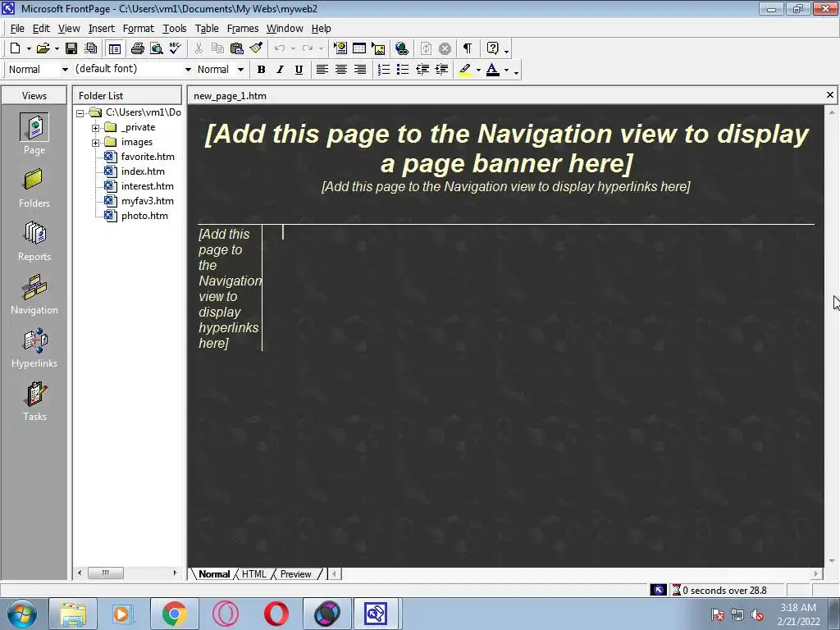
Task: Click the page banner placeholder text
Action: (506, 148)
